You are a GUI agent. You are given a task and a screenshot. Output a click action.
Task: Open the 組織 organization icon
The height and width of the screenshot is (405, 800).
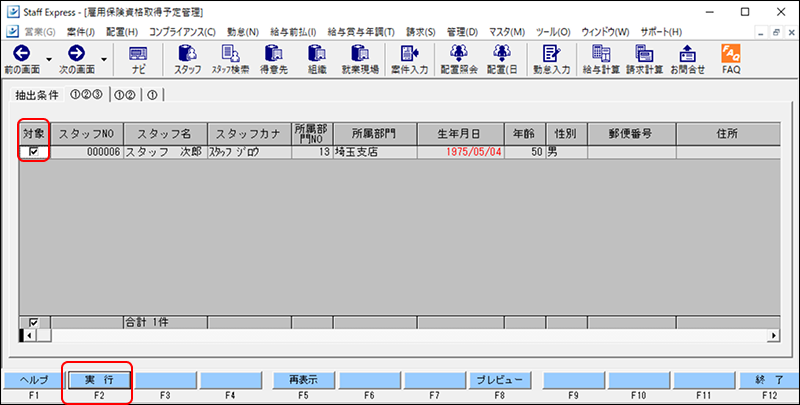click(317, 53)
